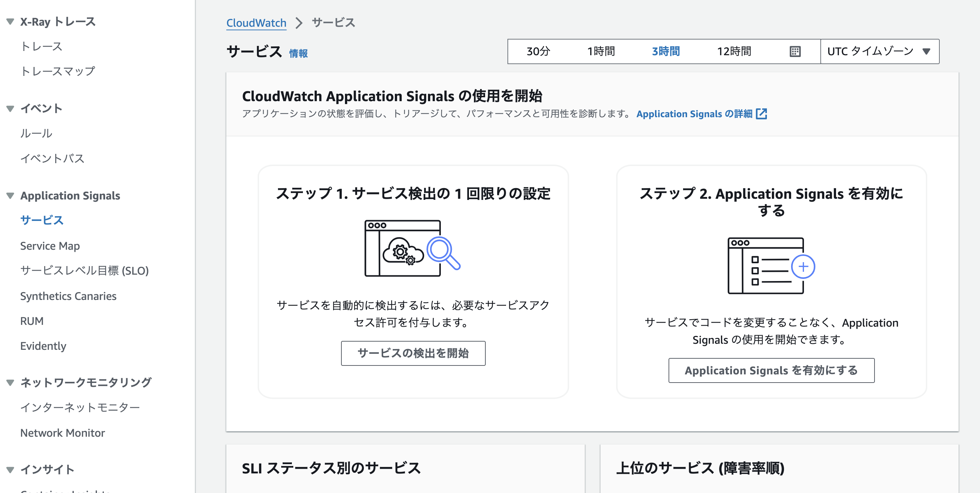Image resolution: width=980 pixels, height=493 pixels.
Task: Click the breadcrumb chevron separator after CloudWatch
Action: [299, 23]
